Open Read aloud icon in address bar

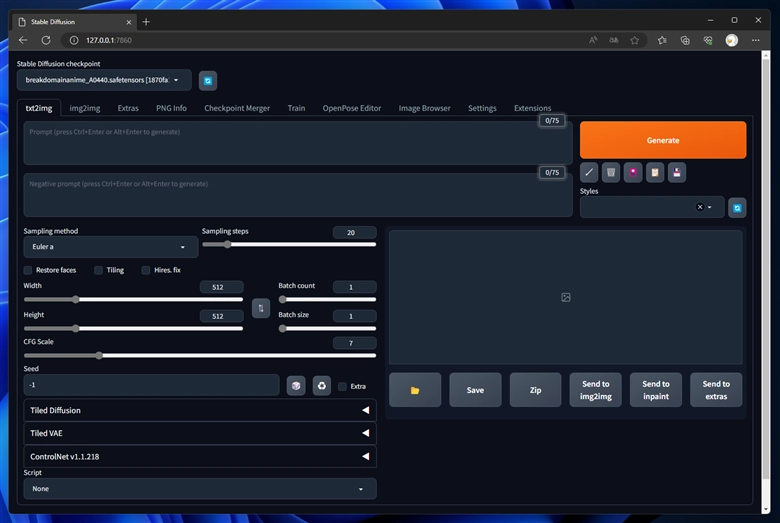[x=593, y=40]
